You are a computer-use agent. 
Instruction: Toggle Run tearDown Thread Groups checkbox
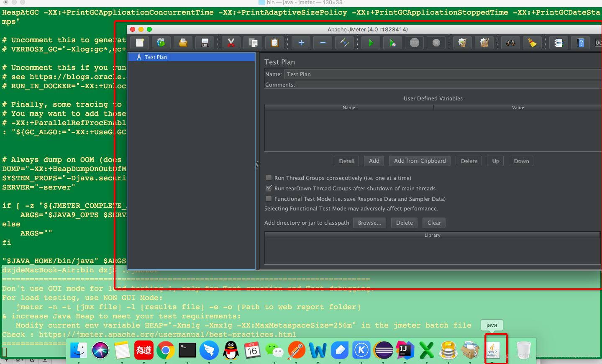tap(269, 188)
